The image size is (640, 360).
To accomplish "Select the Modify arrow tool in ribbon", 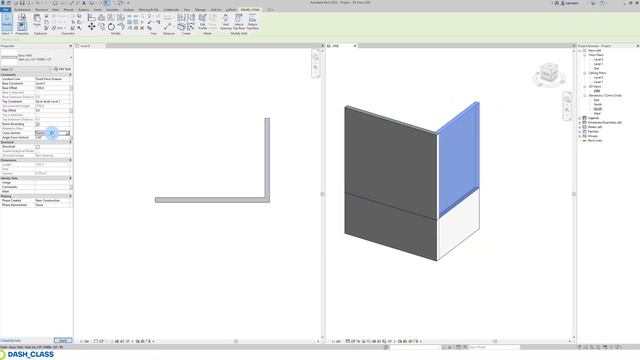I will coord(7,21).
